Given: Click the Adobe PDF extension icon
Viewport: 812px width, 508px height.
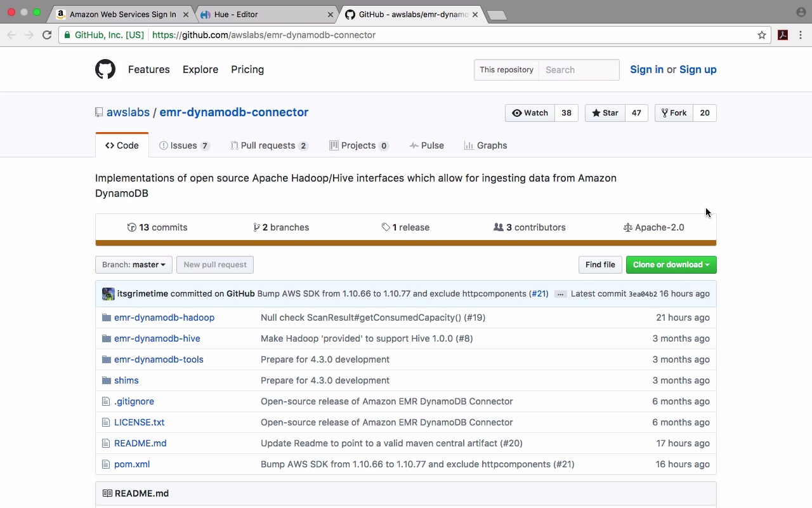Looking at the screenshot, I should pos(783,35).
